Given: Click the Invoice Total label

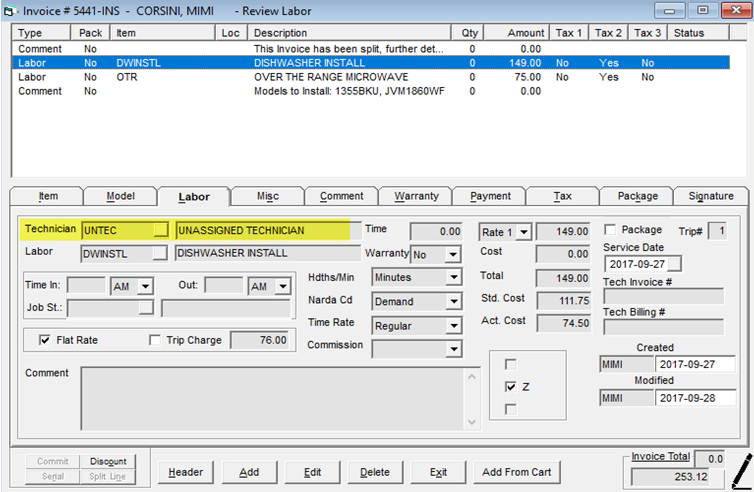Looking at the screenshot, I should [x=661, y=456].
